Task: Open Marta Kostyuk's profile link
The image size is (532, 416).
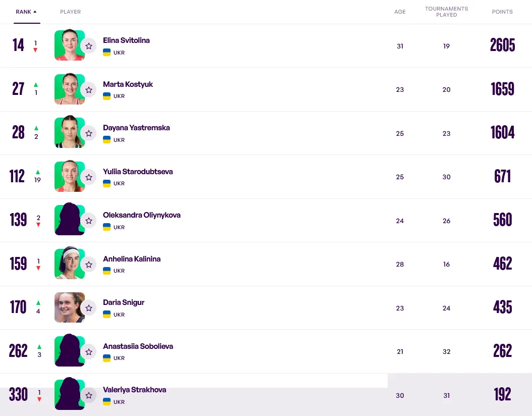Action: click(x=128, y=84)
